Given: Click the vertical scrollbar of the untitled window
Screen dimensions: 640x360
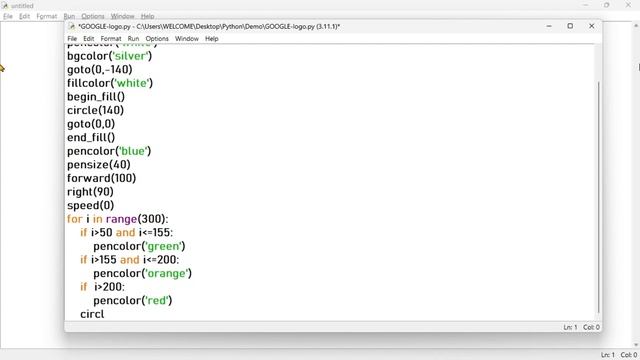Looking at the screenshot, I should [x=637, y=185].
